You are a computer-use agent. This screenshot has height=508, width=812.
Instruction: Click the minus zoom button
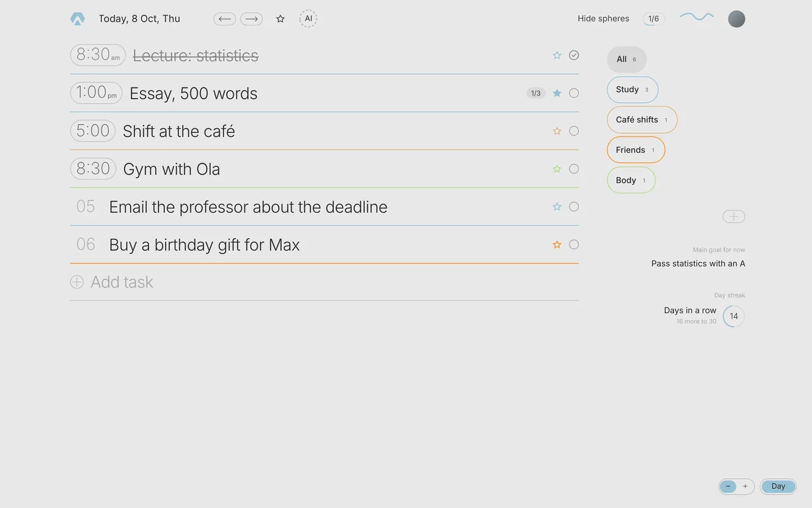tap(728, 487)
